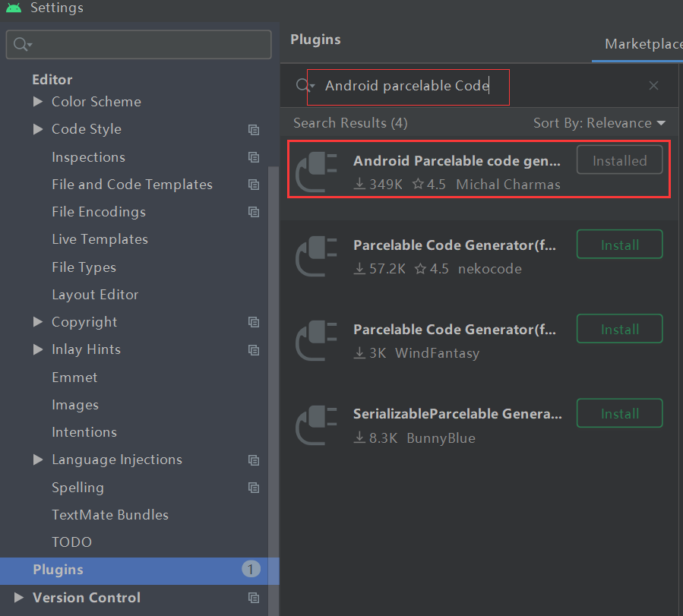Click the settings search magnifier icon

[22, 44]
